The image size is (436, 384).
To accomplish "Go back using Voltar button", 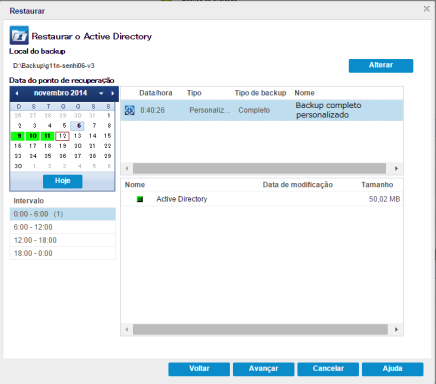I will click(199, 369).
